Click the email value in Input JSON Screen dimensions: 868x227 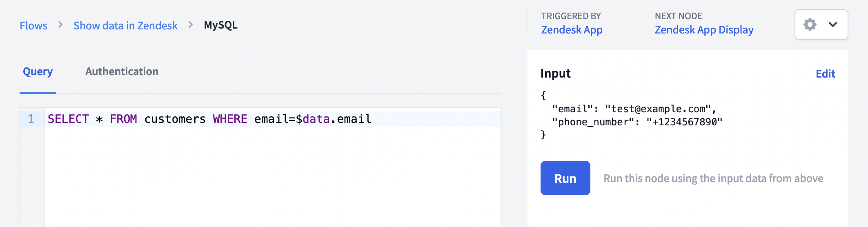click(x=658, y=109)
